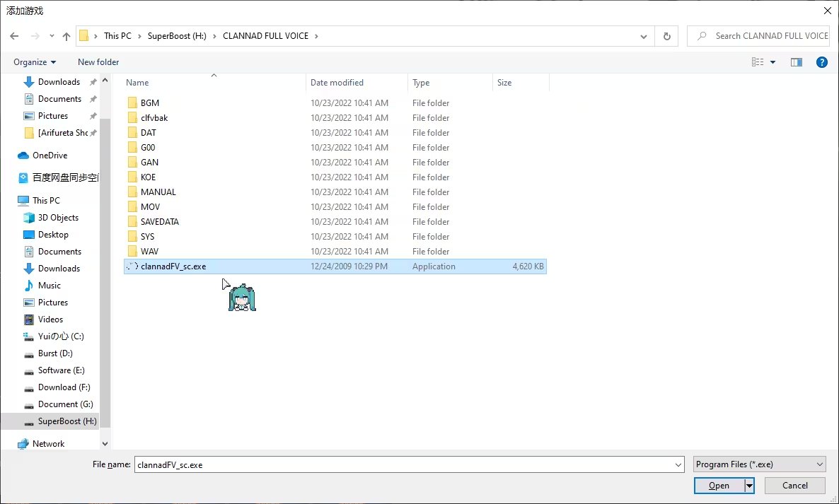Expand the Open button dropdown arrow

coord(750,486)
